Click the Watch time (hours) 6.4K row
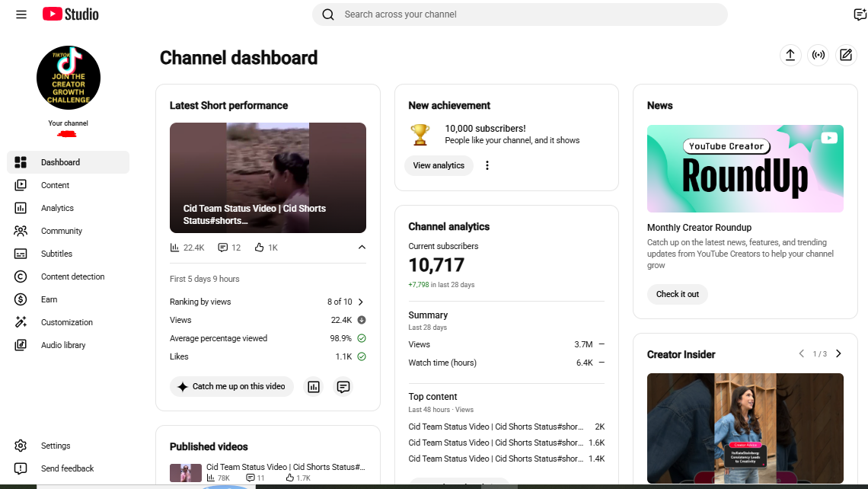Image resolution: width=868 pixels, height=489 pixels. pyautogui.click(x=506, y=363)
